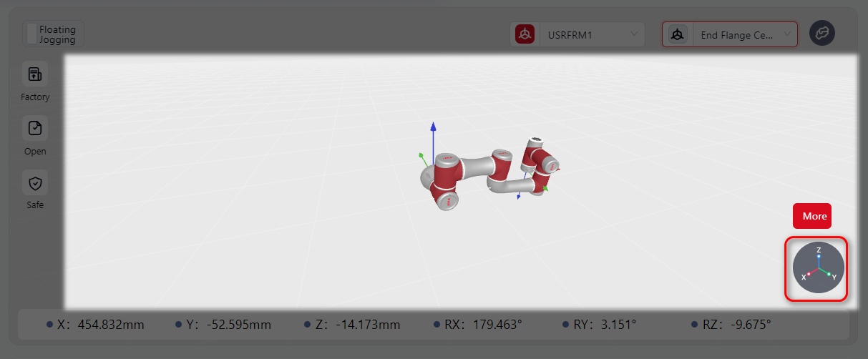Click the X axis on orientation gizmo
This screenshot has height=359, width=868.
point(809,274)
